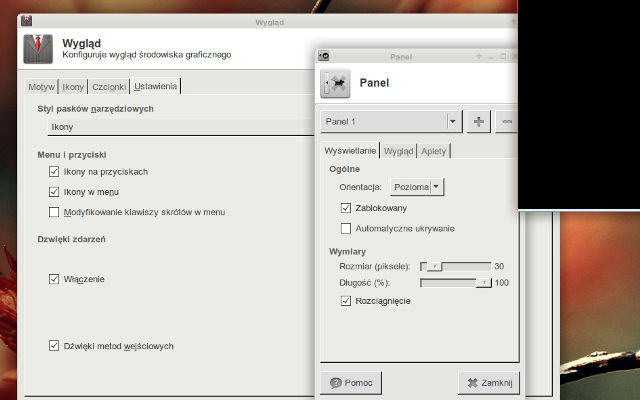Image resolution: width=640 pixels, height=400 pixels.
Task: Open the Panel 1 selector dropdown
Action: point(453,121)
